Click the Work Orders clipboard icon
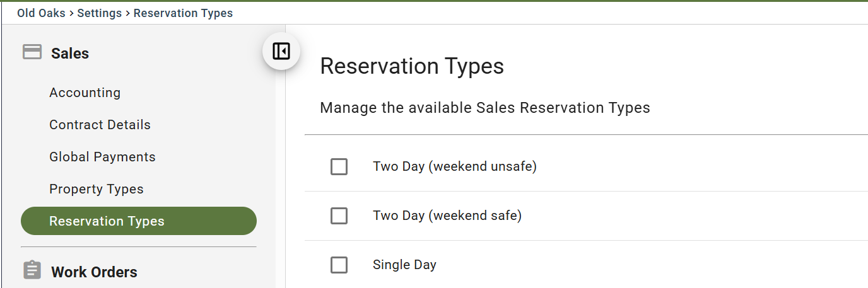This screenshot has height=288, width=868. pos(32,271)
